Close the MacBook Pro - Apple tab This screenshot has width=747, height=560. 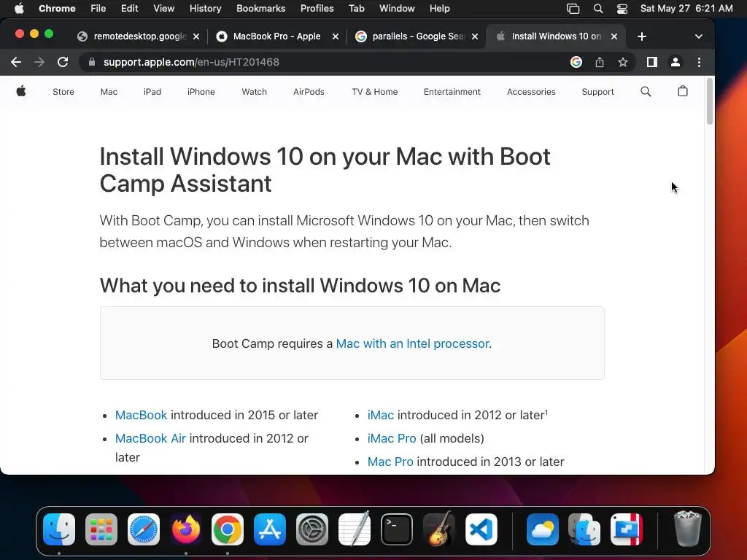[x=336, y=36]
